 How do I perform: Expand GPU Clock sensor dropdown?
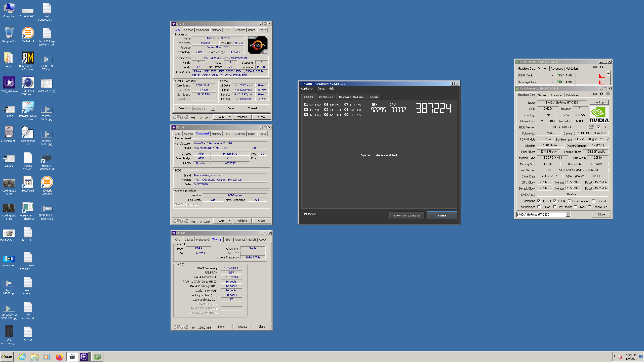[553, 75]
